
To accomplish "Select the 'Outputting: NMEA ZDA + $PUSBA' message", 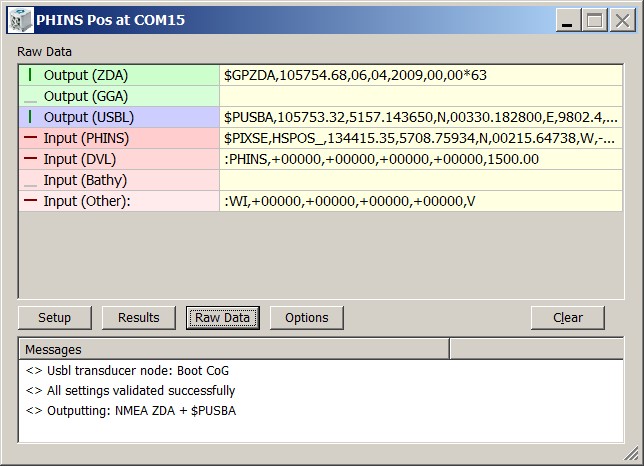I will (130, 410).
